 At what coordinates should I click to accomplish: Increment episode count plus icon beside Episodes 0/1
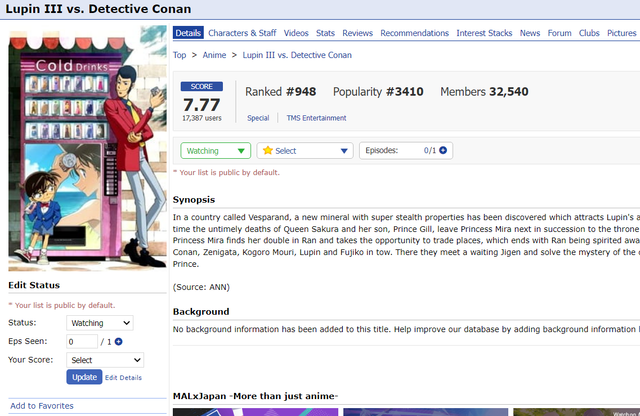pyautogui.click(x=443, y=150)
